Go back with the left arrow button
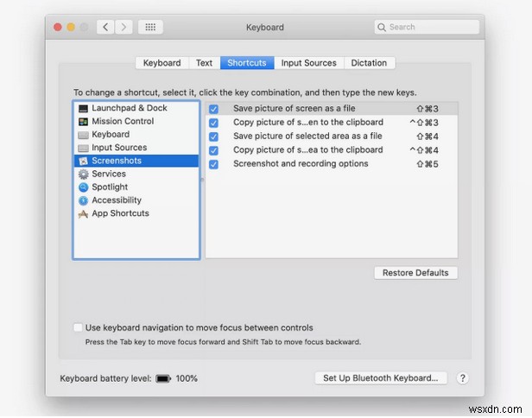 [x=105, y=27]
